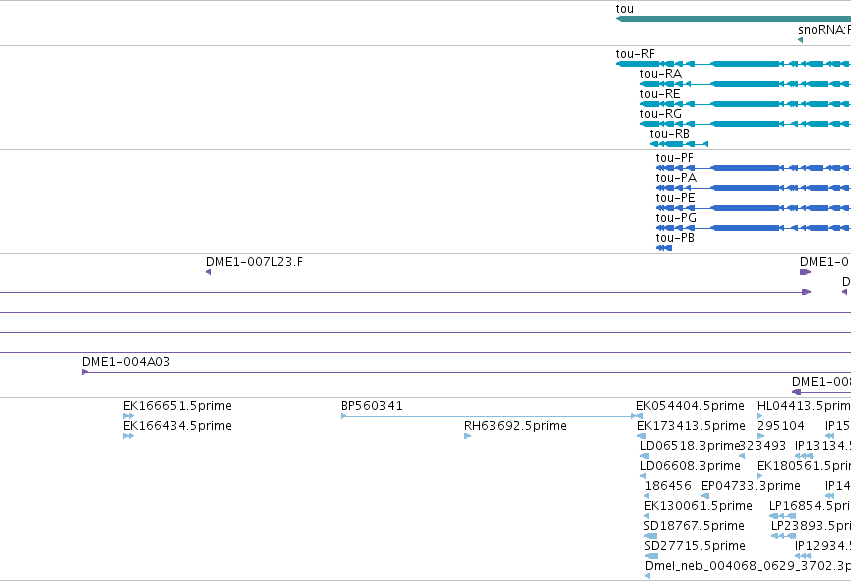Select the tou-RF transcript label

pos(635,54)
